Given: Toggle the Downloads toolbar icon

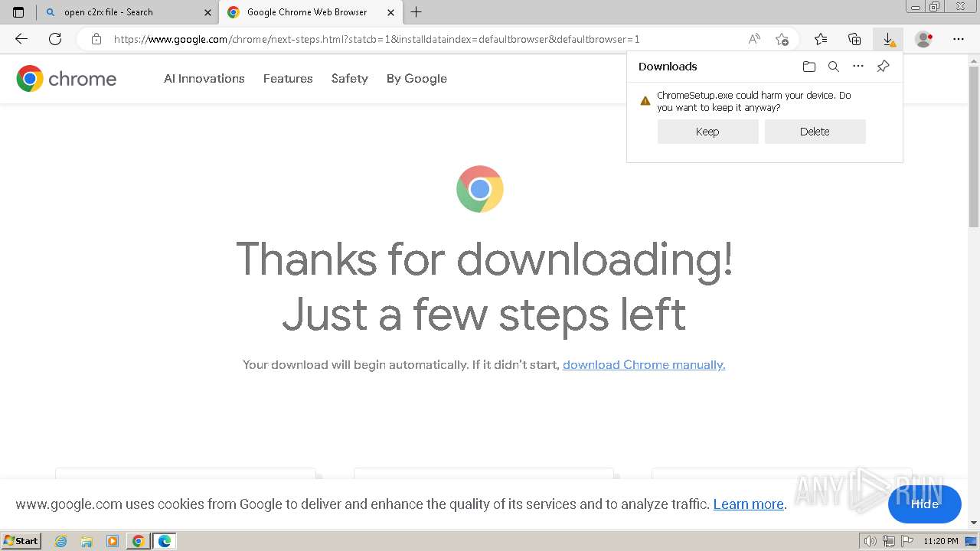Looking at the screenshot, I should (x=888, y=39).
